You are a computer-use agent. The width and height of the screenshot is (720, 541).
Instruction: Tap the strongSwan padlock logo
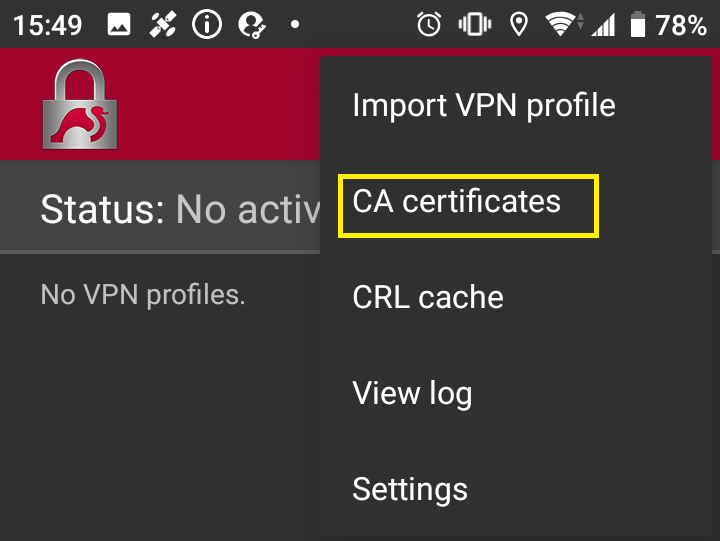pyautogui.click(x=79, y=104)
